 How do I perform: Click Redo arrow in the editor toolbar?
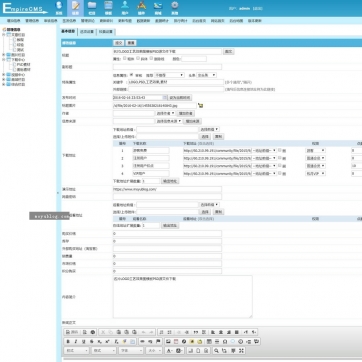(x=151, y=332)
